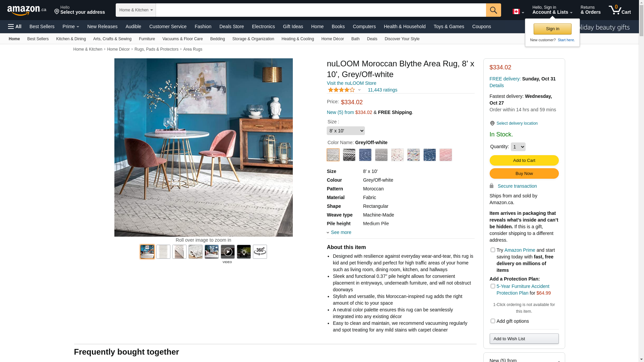Expand the Home & Kitchen search category dropdown
644x362 pixels.
coord(136,10)
